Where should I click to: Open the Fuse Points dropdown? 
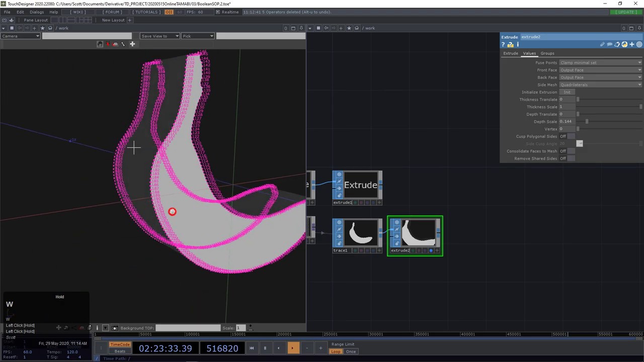click(601, 63)
